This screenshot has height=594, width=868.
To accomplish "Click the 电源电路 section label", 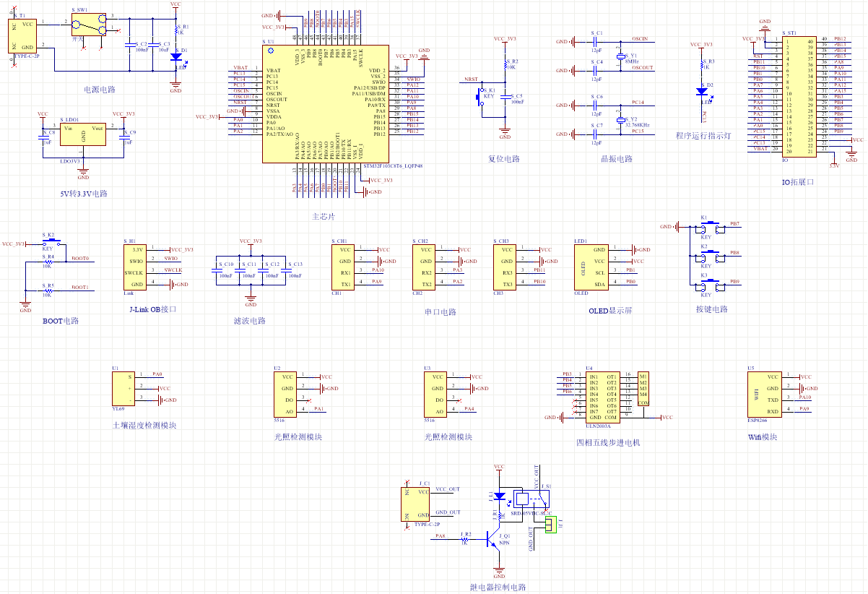I will pyautogui.click(x=100, y=90).
